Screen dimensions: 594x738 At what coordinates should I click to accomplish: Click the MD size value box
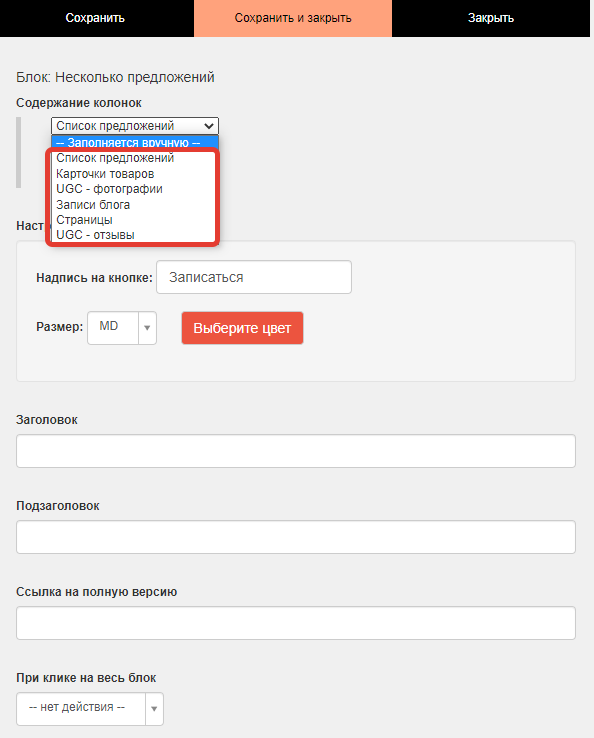pyautogui.click(x=113, y=328)
